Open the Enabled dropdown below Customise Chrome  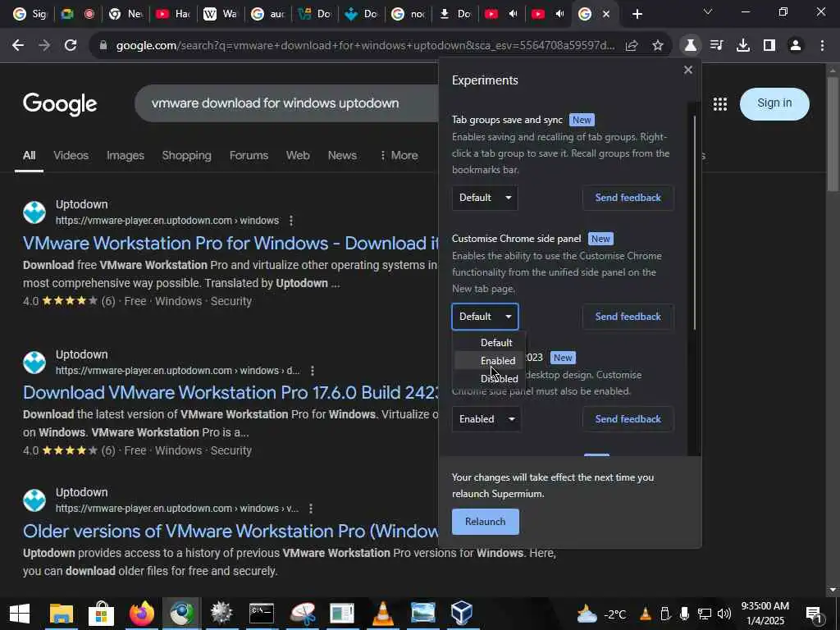coord(486,419)
